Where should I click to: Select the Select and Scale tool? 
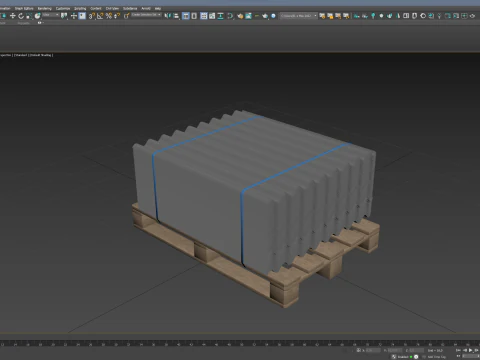click(x=29, y=16)
